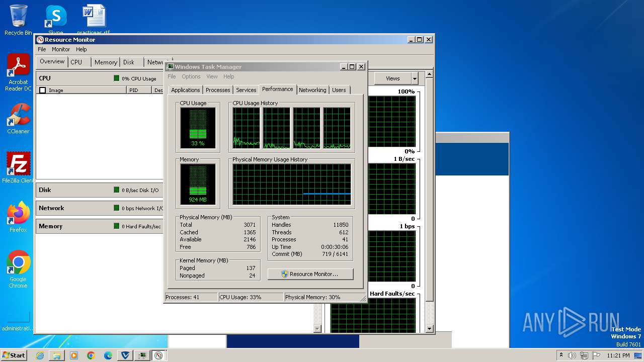Click the Memory 924 MB meter
This screenshot has width=644, height=362.
198,184
